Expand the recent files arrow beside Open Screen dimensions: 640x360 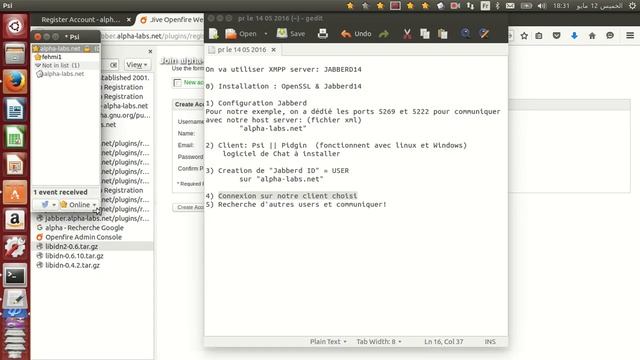[x=266, y=34]
